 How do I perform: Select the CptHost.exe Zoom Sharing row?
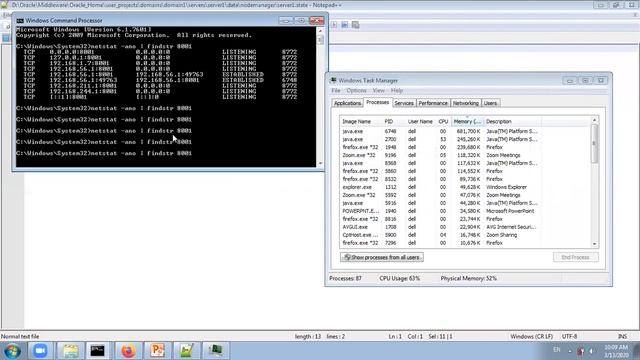(465, 235)
